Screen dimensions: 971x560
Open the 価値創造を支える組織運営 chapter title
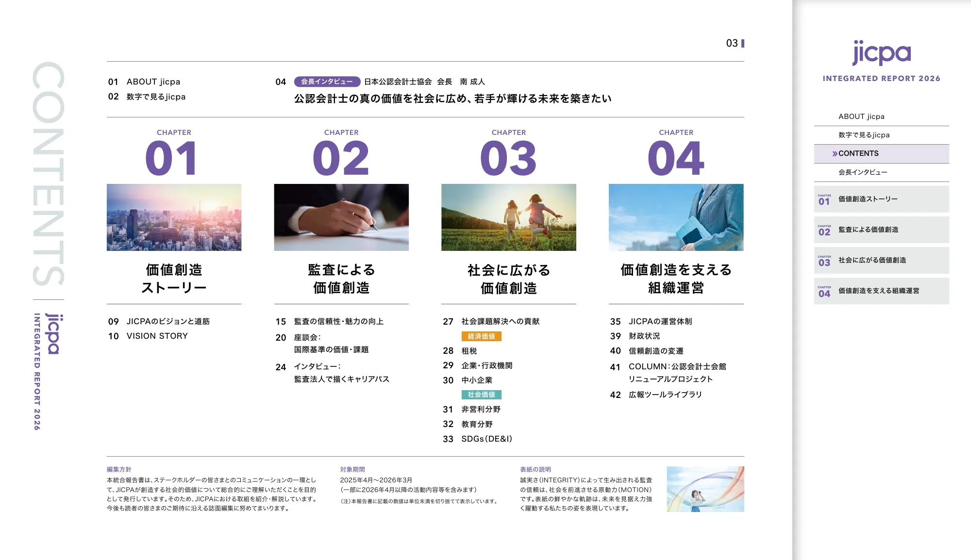(676, 279)
